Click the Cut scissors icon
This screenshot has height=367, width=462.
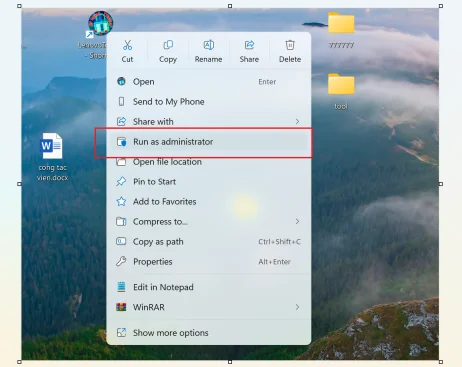127,45
